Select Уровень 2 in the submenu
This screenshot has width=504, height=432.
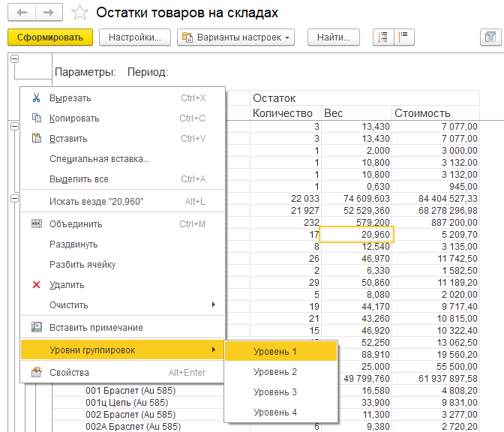[x=281, y=371]
